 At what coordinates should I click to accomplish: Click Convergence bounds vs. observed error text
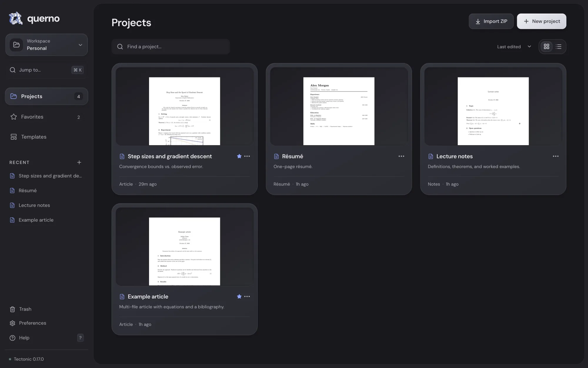(x=161, y=167)
